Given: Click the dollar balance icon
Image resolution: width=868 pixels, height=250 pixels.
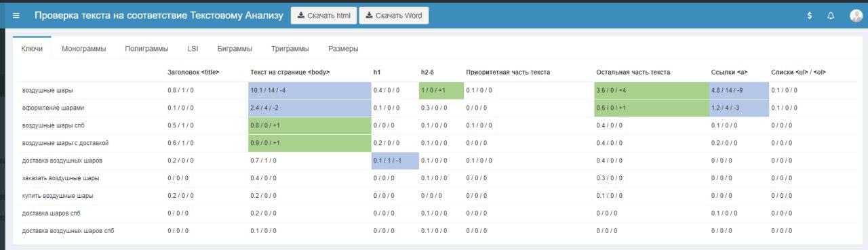Looking at the screenshot, I should [810, 16].
